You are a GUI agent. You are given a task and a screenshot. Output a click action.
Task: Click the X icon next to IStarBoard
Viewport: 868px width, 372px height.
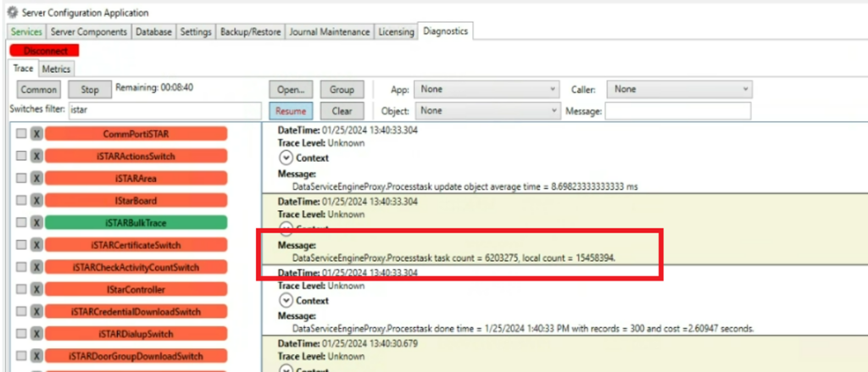coord(36,201)
